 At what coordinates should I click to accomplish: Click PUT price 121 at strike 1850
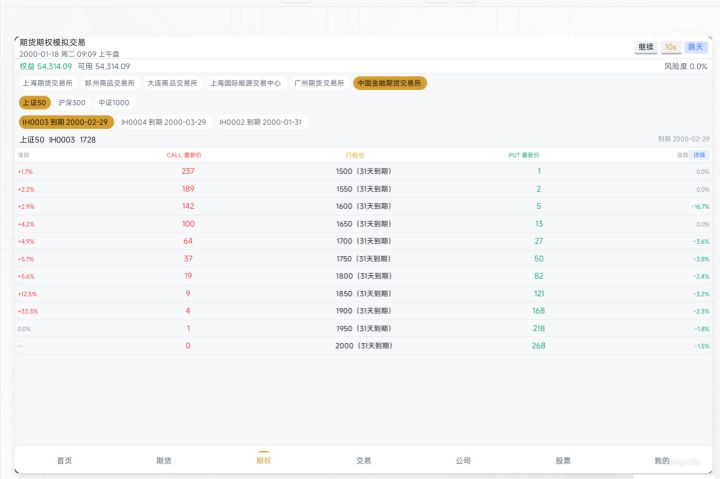point(539,293)
